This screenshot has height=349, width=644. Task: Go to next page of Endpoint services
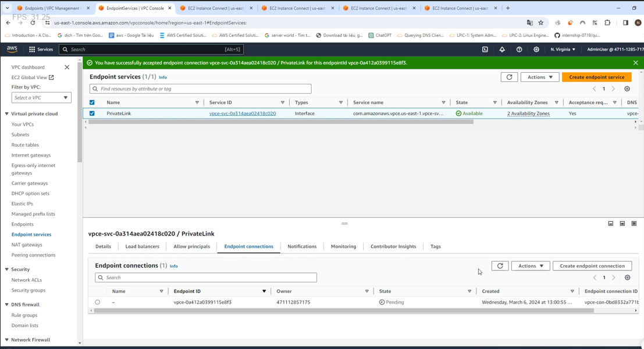point(613,88)
